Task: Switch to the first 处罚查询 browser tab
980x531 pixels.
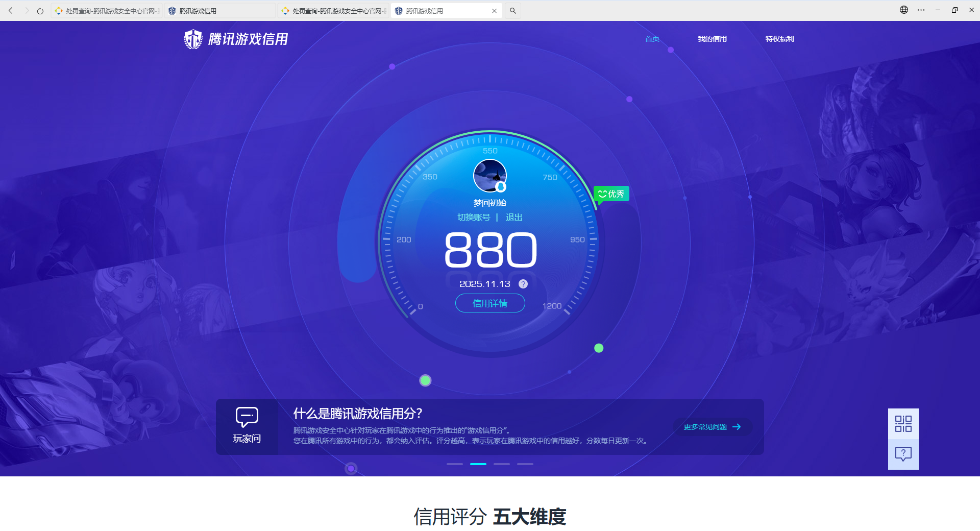Action: point(106,10)
